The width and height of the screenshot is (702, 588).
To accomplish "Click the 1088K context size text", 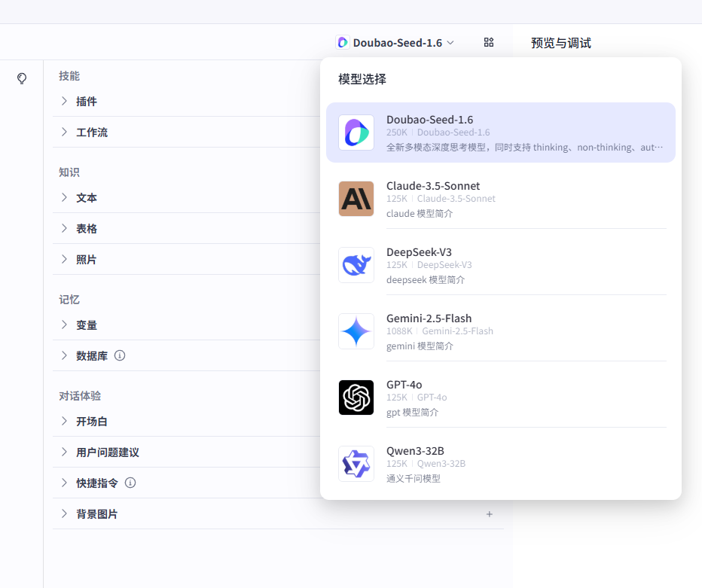I will point(399,331).
